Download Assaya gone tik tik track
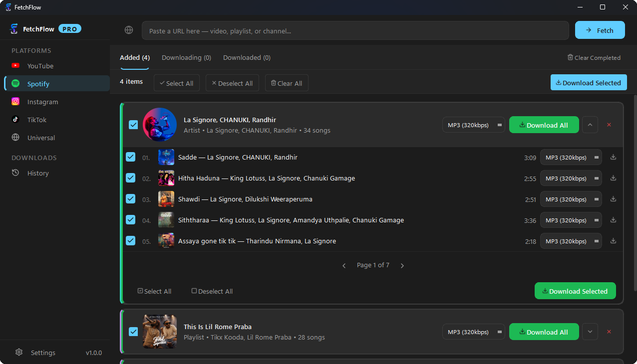 [x=614, y=241]
